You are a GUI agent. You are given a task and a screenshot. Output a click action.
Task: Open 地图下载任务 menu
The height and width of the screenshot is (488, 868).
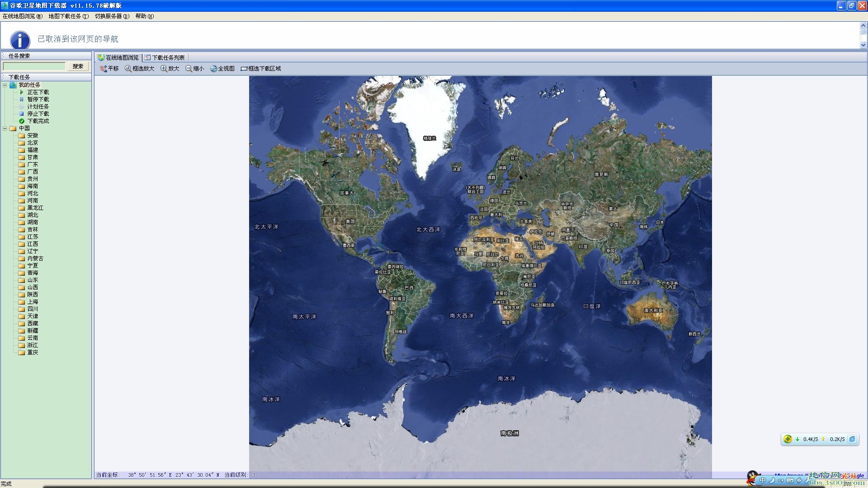[69, 16]
